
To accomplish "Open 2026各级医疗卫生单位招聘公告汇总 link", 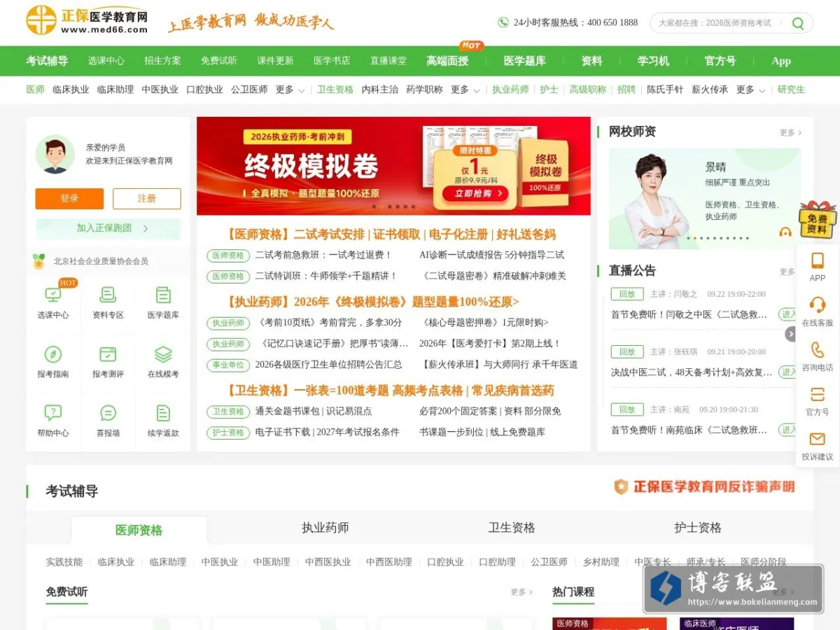I will [x=328, y=365].
